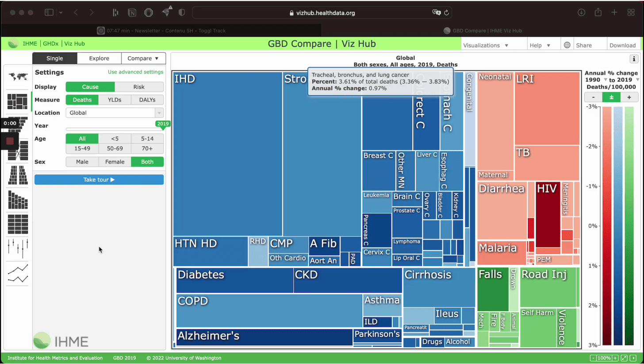Open the Help dropdown menu

click(540, 45)
